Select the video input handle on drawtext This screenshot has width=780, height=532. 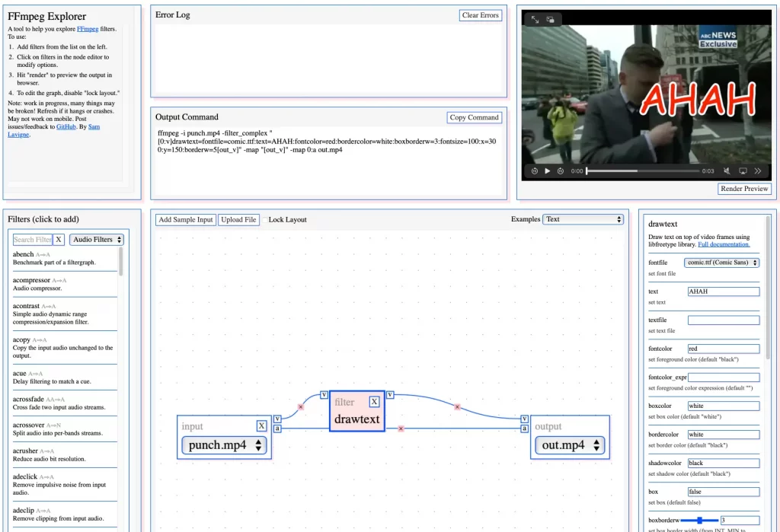pyautogui.click(x=324, y=395)
